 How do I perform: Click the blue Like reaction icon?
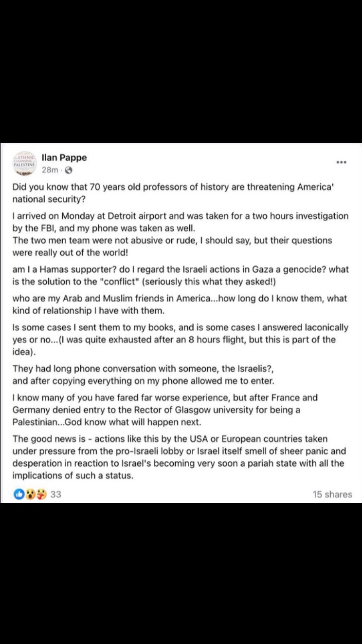[x=19, y=494]
